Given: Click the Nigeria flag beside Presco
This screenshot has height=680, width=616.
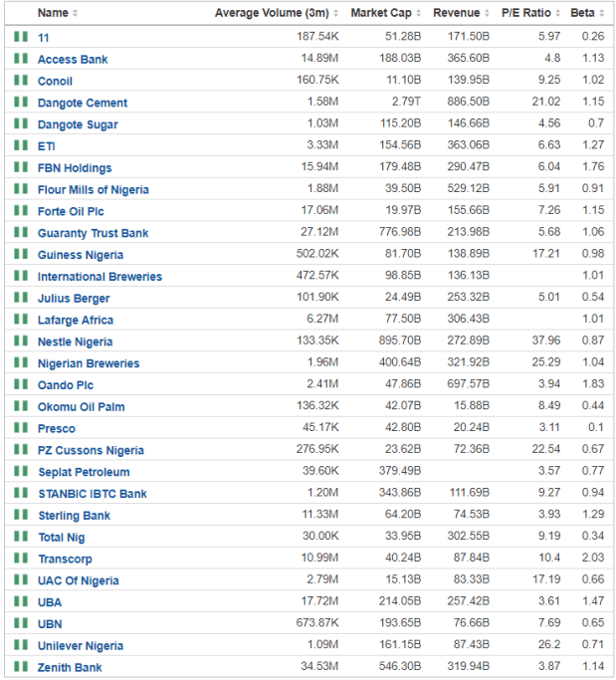Looking at the screenshot, I should [21, 427].
